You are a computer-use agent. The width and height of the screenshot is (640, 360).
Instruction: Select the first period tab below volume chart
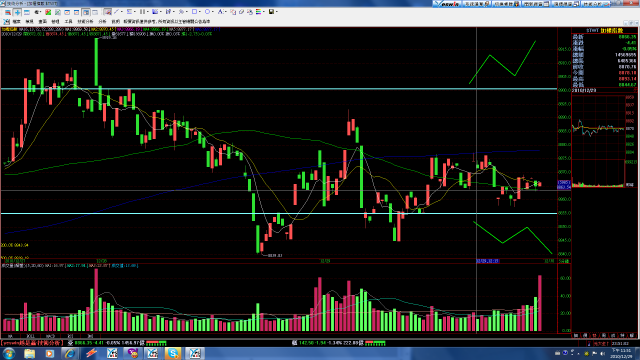point(10,336)
